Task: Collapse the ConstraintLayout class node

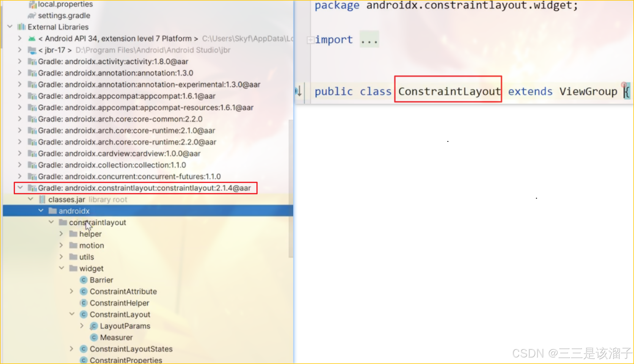Action: coord(72,314)
